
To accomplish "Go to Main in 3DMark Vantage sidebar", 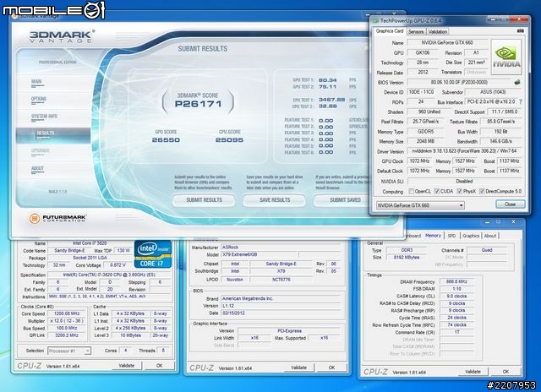I will click(x=36, y=82).
